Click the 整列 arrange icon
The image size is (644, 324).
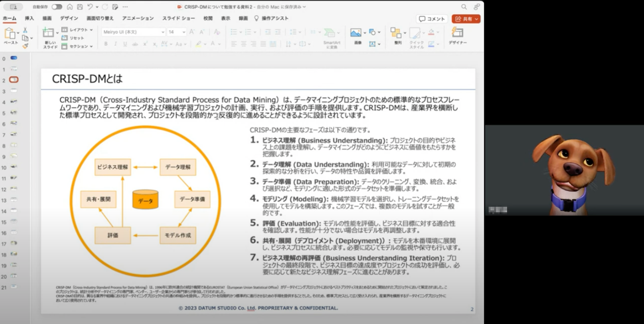[396, 33]
